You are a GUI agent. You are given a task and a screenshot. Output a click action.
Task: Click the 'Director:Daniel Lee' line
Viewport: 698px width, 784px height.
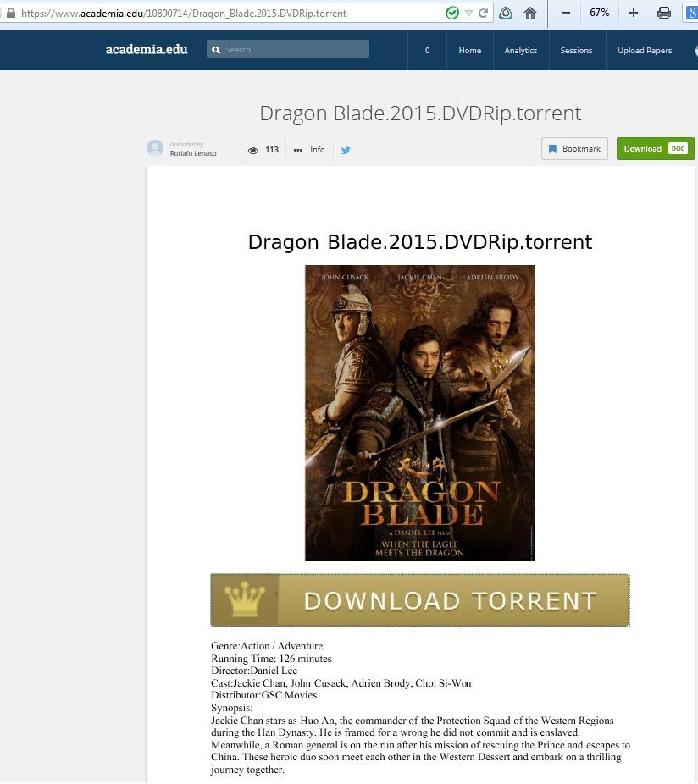[254, 671]
